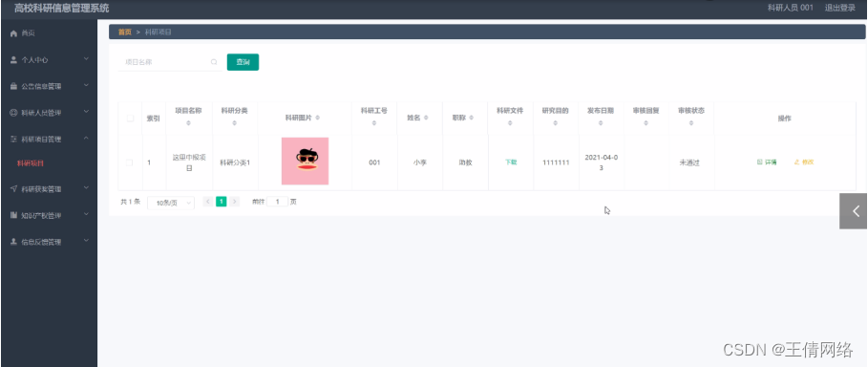Click the name cell 小李
This screenshot has width=868, height=367.
pos(419,162)
